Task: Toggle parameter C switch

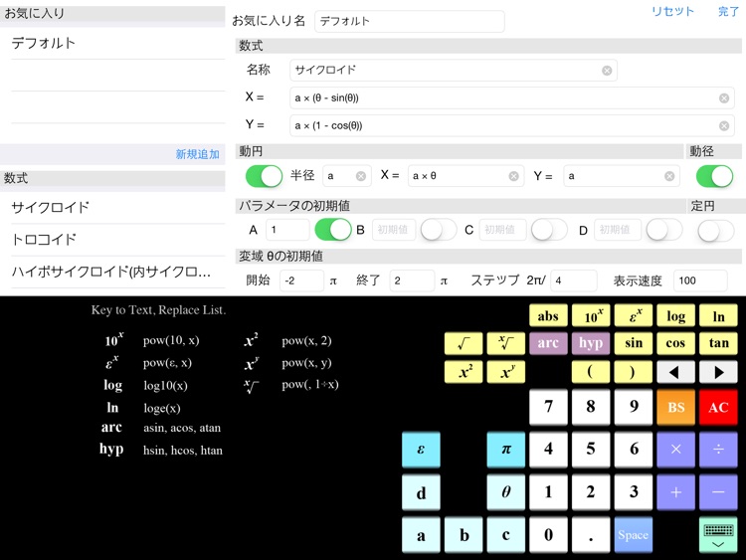Action: (549, 230)
